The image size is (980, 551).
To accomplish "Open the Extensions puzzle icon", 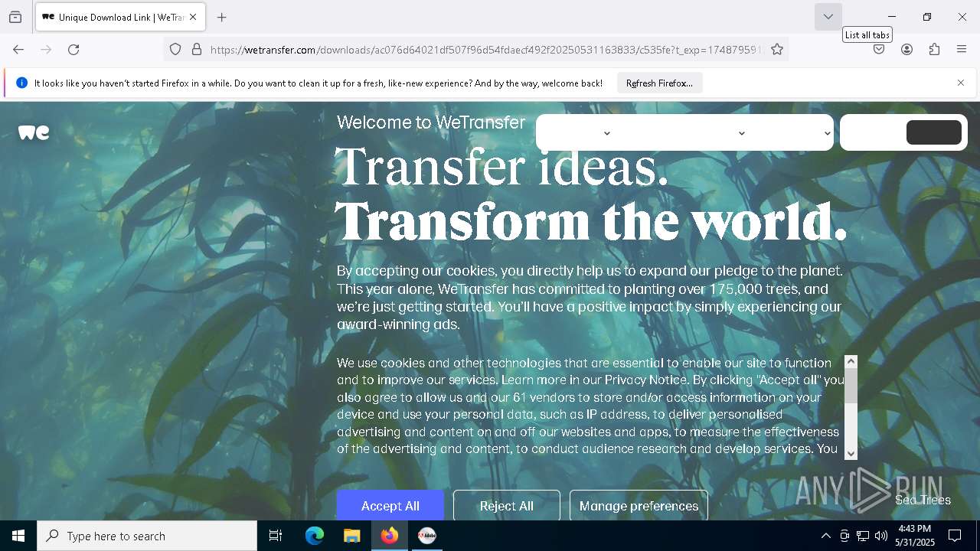I will (x=934, y=49).
